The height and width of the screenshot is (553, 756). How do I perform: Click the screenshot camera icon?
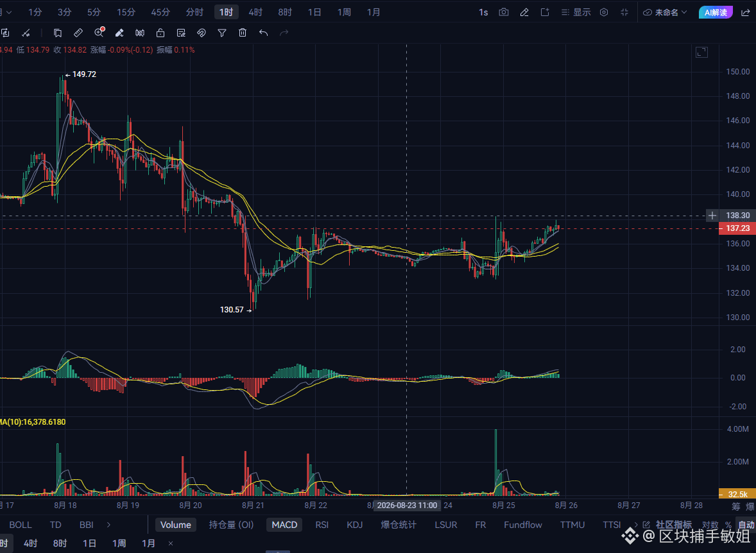point(503,12)
